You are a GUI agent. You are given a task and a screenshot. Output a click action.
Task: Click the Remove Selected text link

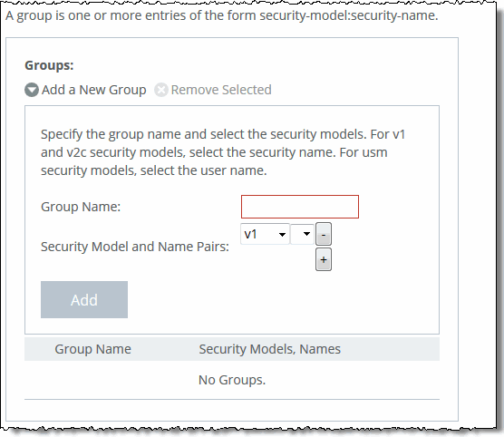221,90
